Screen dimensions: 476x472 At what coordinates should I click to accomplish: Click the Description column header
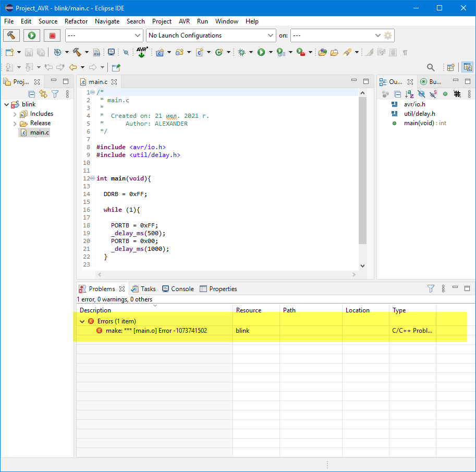click(x=155, y=310)
